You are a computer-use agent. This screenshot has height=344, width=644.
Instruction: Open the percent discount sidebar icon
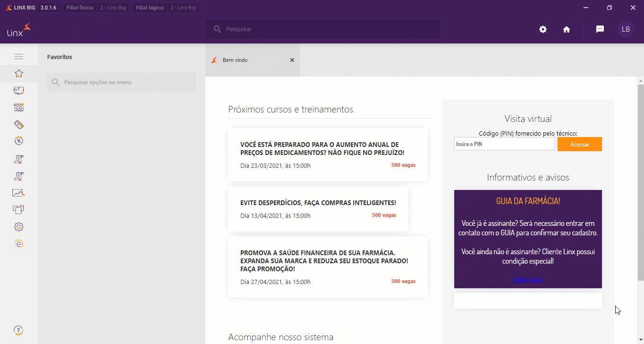[x=19, y=141]
